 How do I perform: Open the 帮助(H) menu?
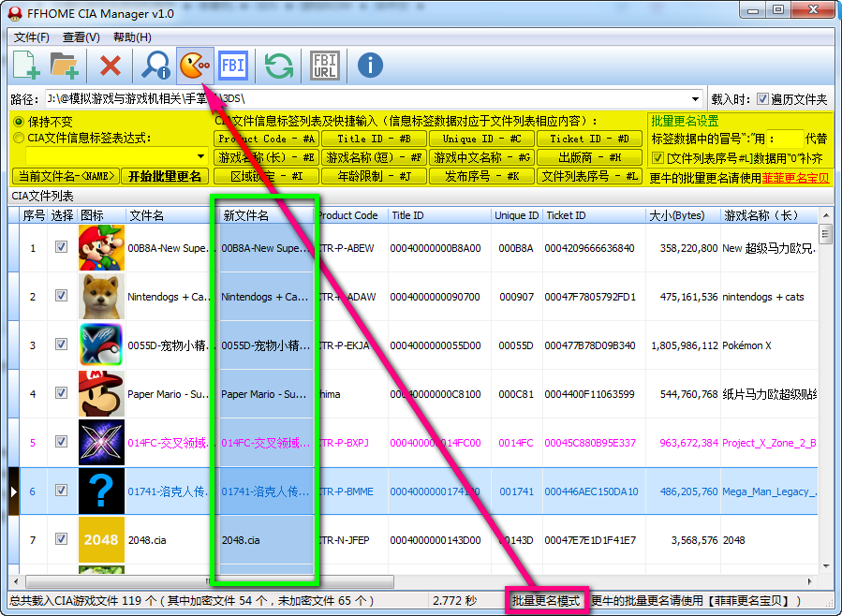point(132,37)
